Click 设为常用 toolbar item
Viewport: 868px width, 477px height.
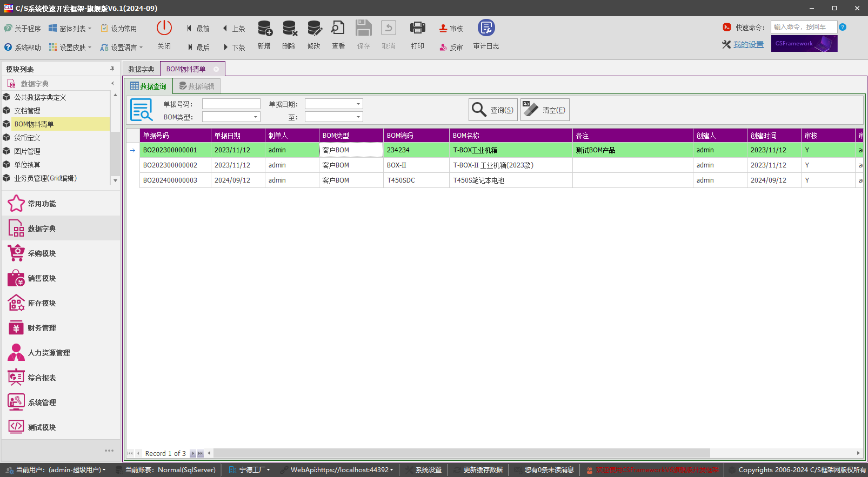click(x=119, y=29)
